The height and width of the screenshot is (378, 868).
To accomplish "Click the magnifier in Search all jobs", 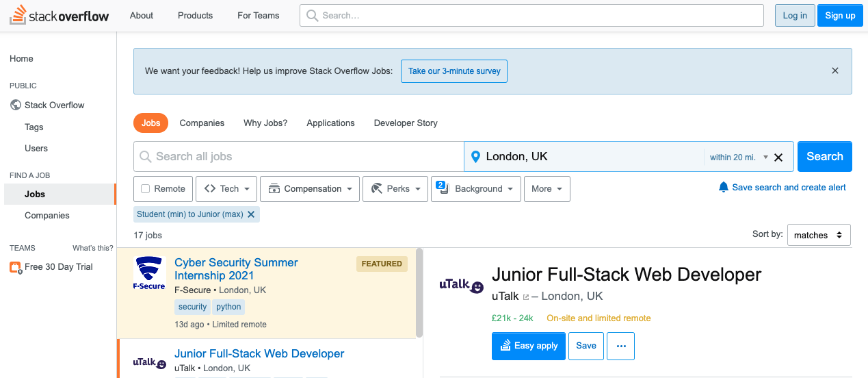I will (x=145, y=157).
